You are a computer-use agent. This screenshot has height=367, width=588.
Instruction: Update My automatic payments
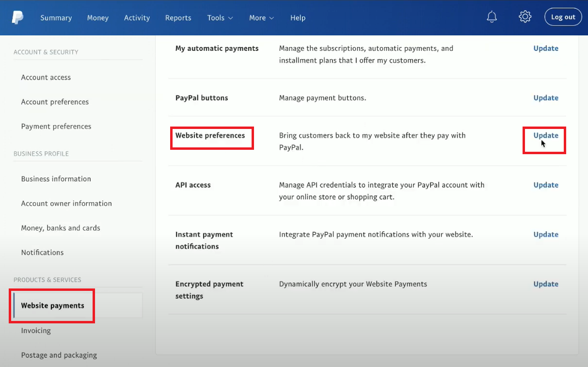point(546,48)
